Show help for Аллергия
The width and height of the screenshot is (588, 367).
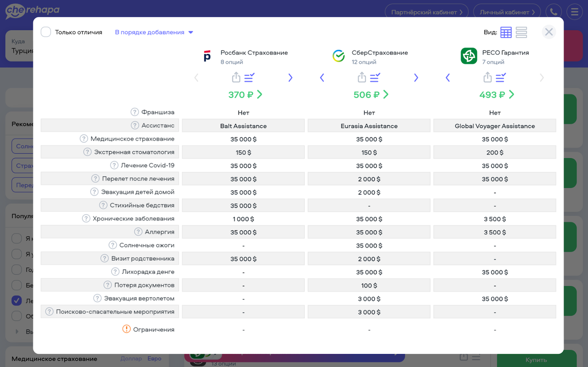(x=139, y=232)
